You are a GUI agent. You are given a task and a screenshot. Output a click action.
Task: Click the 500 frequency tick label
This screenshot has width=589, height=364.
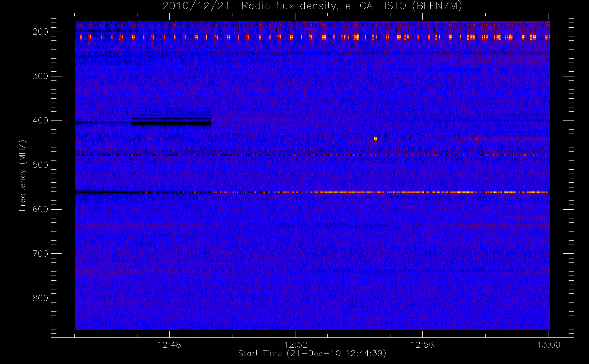click(x=40, y=165)
